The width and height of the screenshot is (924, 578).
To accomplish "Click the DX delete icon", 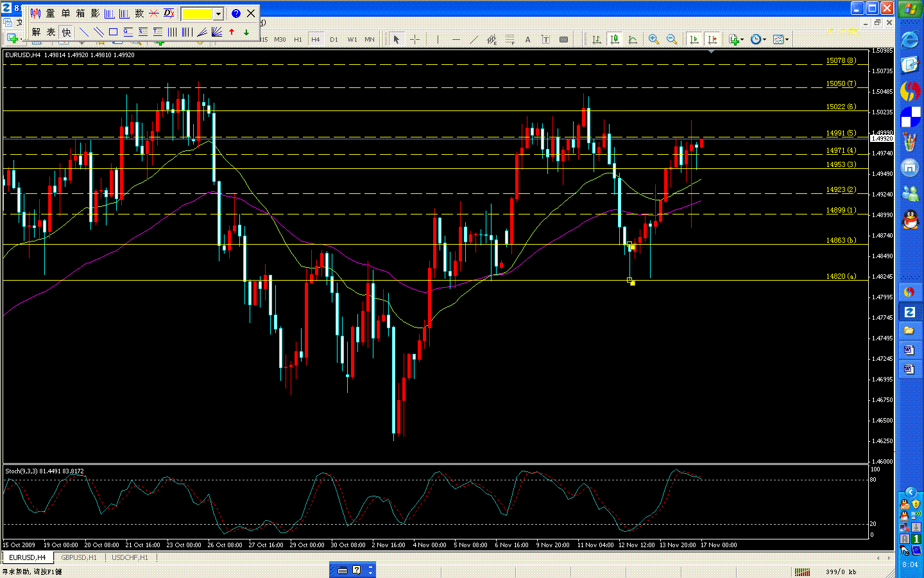I will (x=169, y=13).
